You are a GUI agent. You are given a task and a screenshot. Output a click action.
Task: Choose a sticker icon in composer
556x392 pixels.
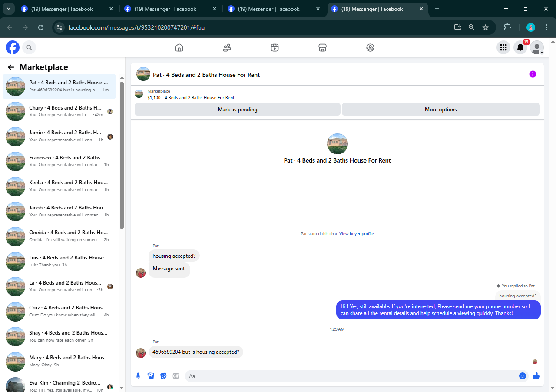(163, 376)
